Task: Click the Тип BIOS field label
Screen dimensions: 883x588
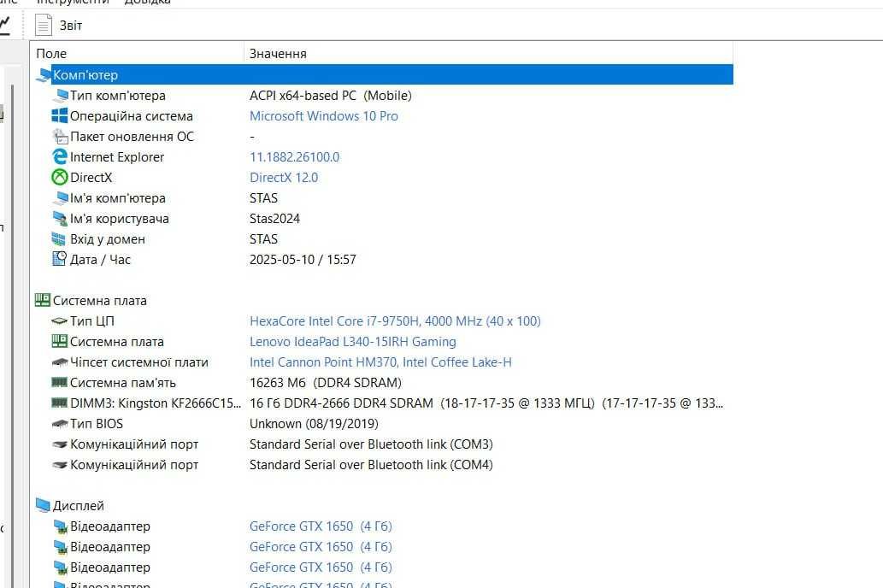Action: (x=97, y=424)
